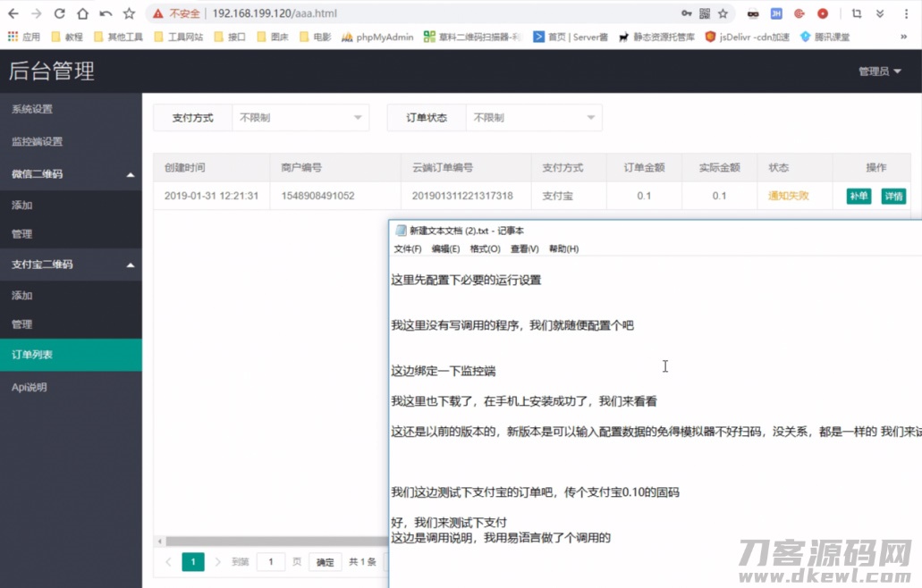The image size is (922, 588).
Task: Click page 1 in the pagination
Action: coord(193,561)
